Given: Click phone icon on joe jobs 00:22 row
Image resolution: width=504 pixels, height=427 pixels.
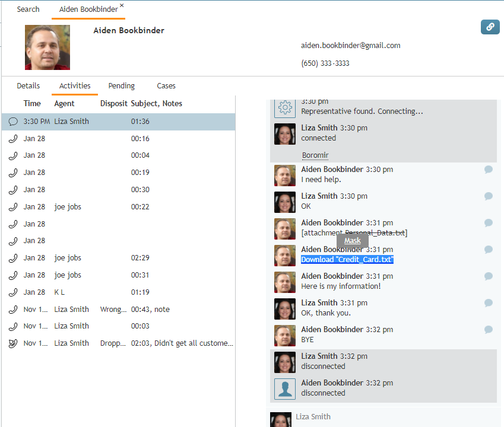Looking at the screenshot, I should tap(13, 207).
